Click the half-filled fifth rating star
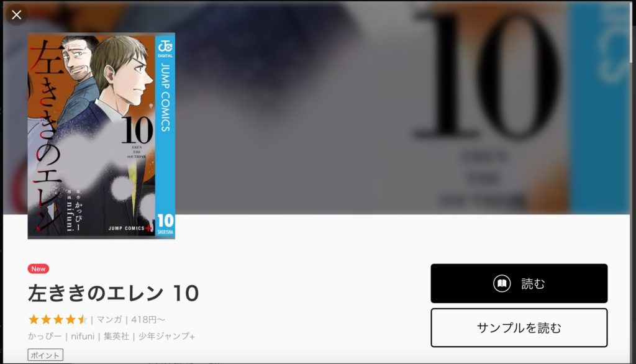 (83, 319)
